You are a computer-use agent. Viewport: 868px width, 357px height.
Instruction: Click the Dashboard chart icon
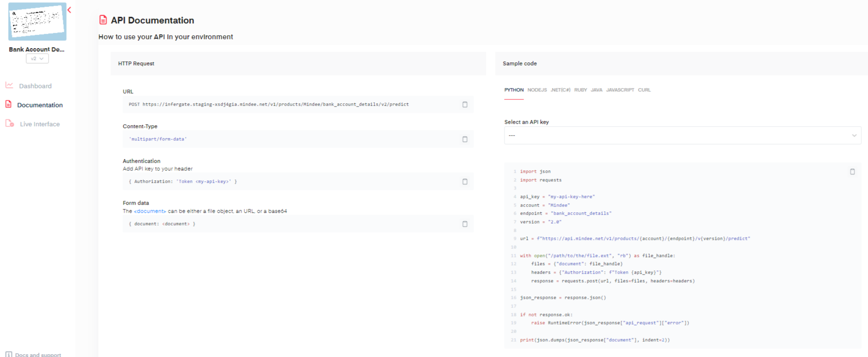9,85
